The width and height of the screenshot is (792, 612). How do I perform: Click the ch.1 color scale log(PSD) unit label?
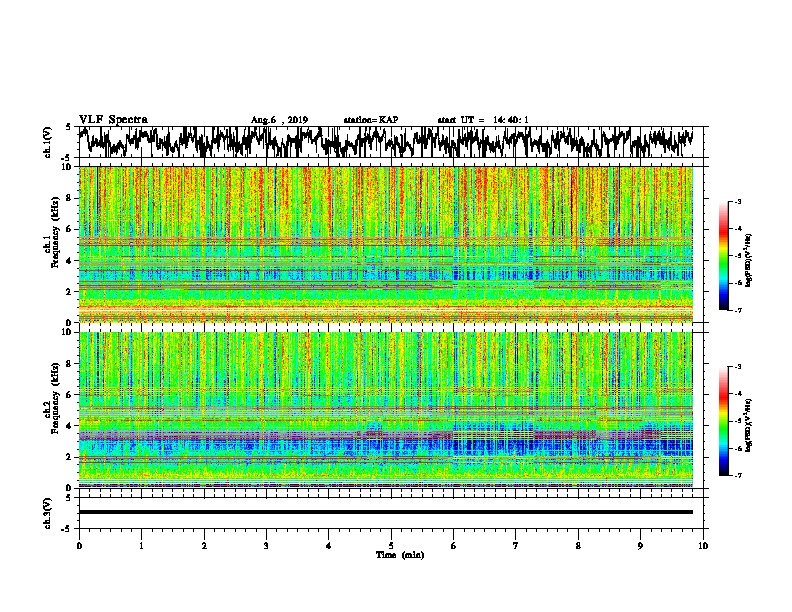click(749, 261)
